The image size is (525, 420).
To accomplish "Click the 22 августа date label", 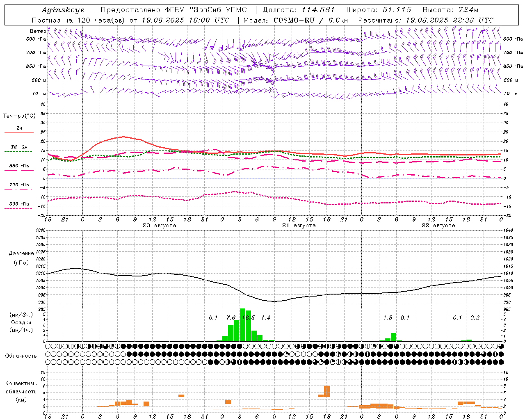I will click(438, 226).
